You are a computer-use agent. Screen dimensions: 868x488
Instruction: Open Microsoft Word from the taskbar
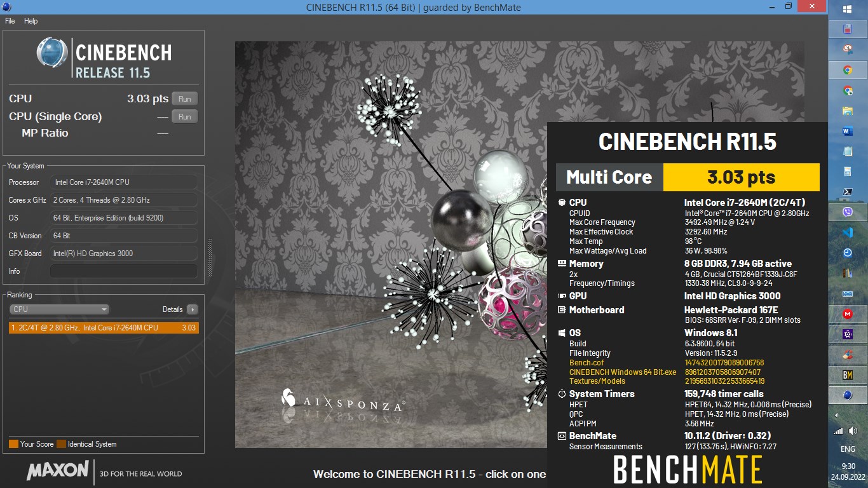[847, 132]
